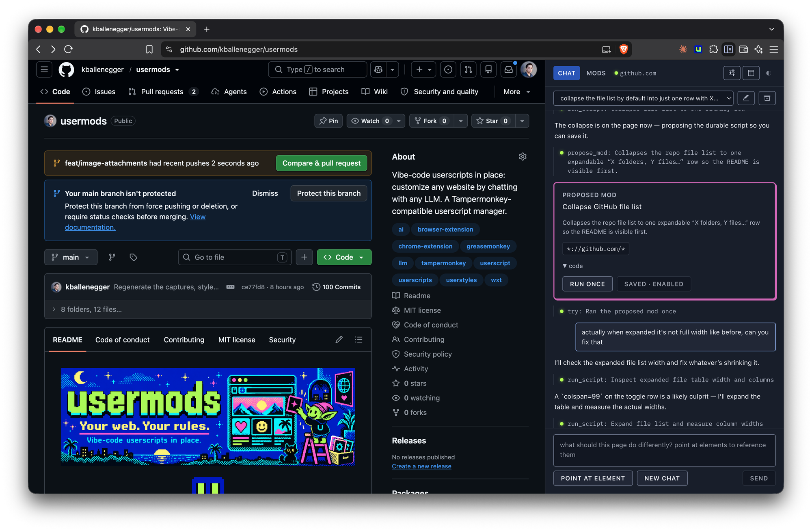The image size is (812, 531).
Task: Select the Contributing readme tab
Action: [x=184, y=340]
